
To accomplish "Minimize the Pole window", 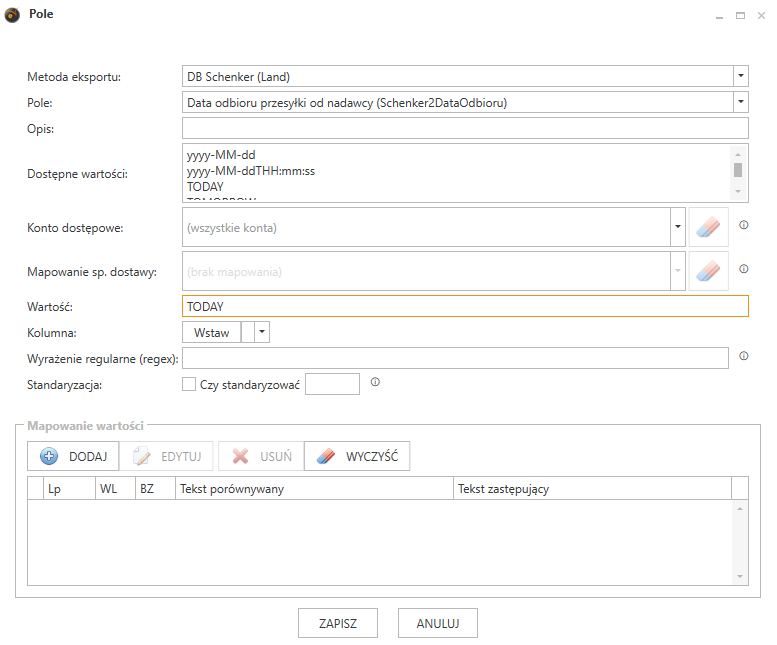I will pos(719,16).
